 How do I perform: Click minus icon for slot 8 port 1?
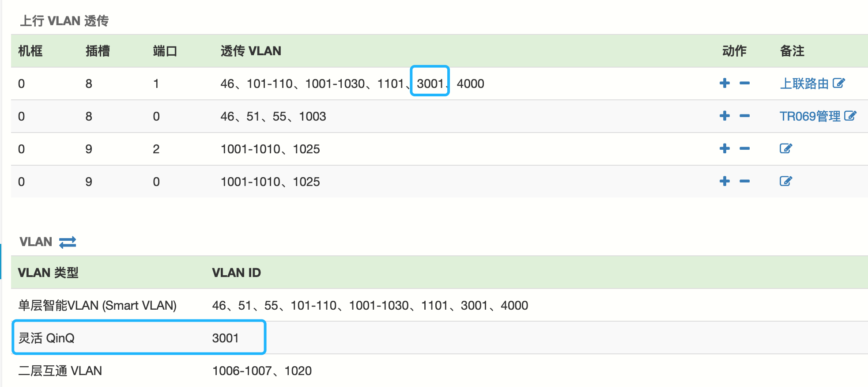pyautogui.click(x=744, y=83)
